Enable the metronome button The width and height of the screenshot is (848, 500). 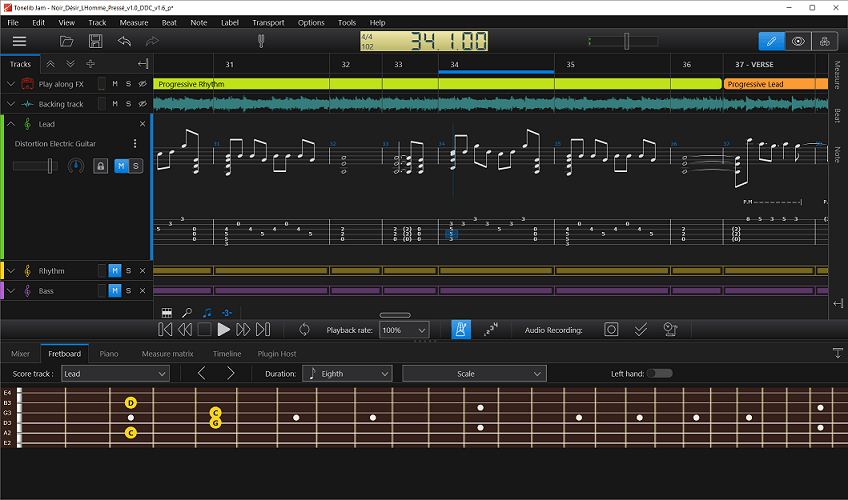click(461, 329)
